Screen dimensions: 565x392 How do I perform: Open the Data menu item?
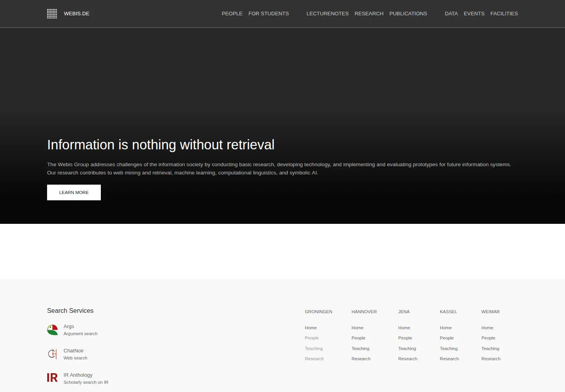pyautogui.click(x=451, y=14)
